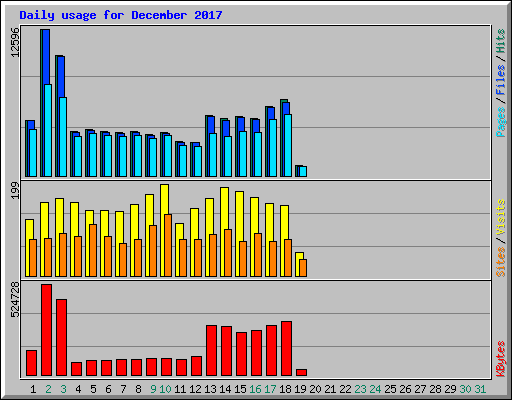Image resolution: width=512 pixels, height=400 pixels.
Task: Click the Visits legend label
Action: [500, 217]
